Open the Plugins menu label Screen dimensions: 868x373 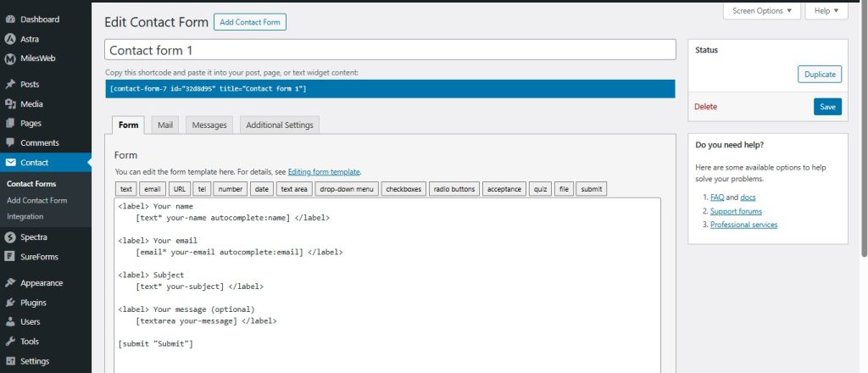click(33, 303)
